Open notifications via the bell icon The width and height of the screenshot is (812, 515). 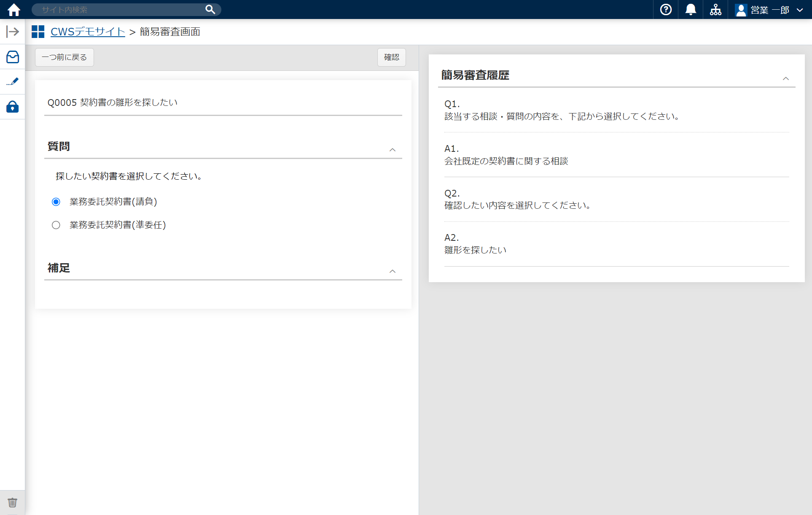pos(690,9)
